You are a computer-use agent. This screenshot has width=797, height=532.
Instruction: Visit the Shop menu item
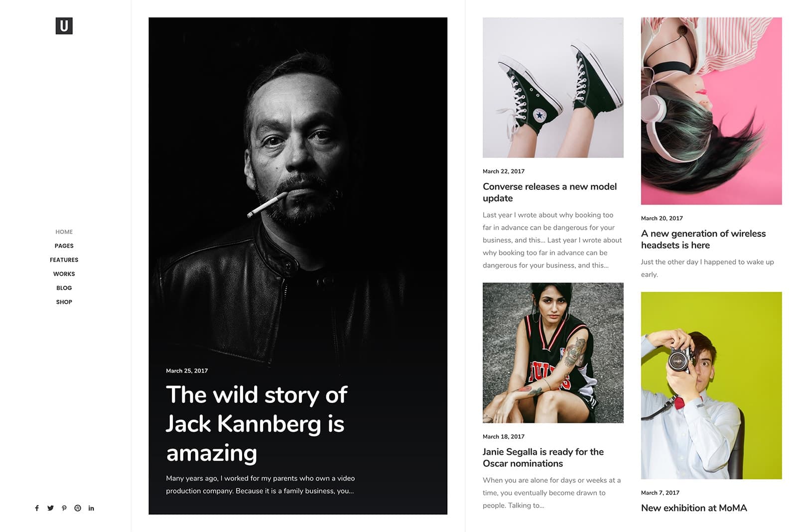coord(64,302)
